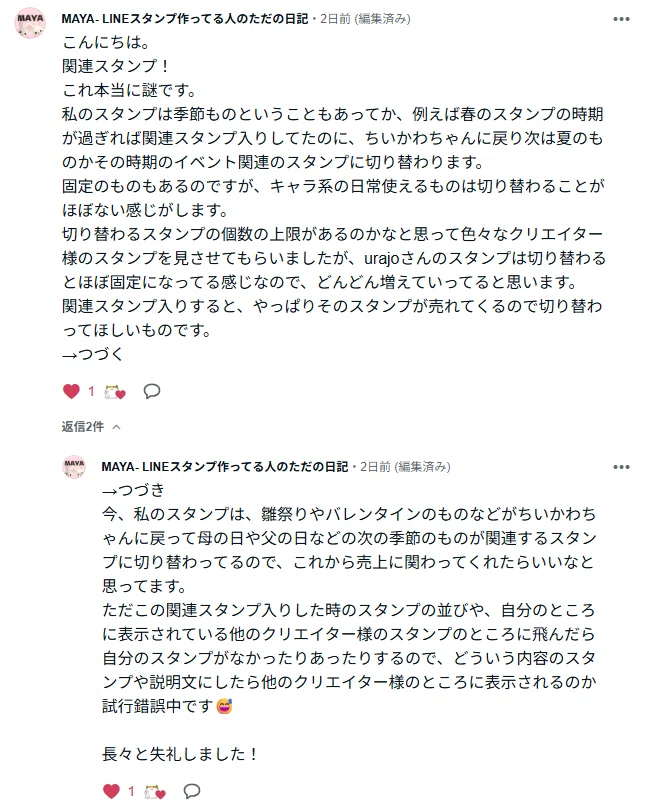Open the author name link on the reply
Image resolution: width=664 pixels, height=808 pixels.
225,467
